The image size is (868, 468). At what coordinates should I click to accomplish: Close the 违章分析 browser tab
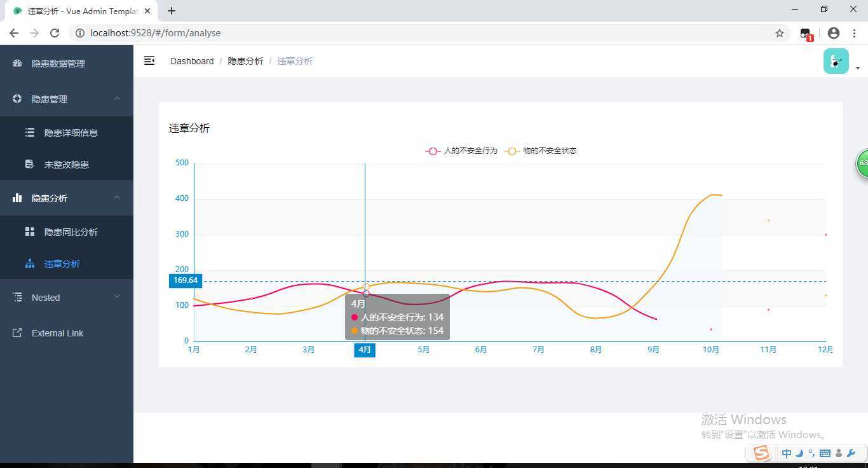point(148,11)
